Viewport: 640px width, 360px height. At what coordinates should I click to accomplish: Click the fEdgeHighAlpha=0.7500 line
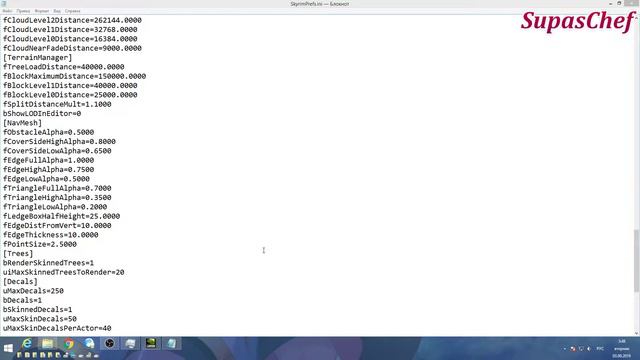pyautogui.click(x=49, y=170)
